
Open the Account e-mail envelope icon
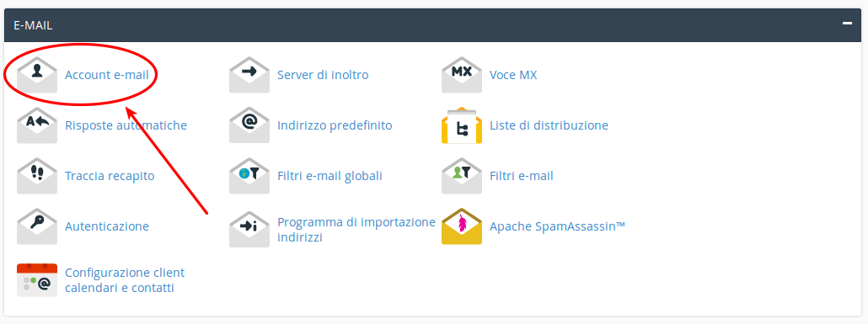37,75
